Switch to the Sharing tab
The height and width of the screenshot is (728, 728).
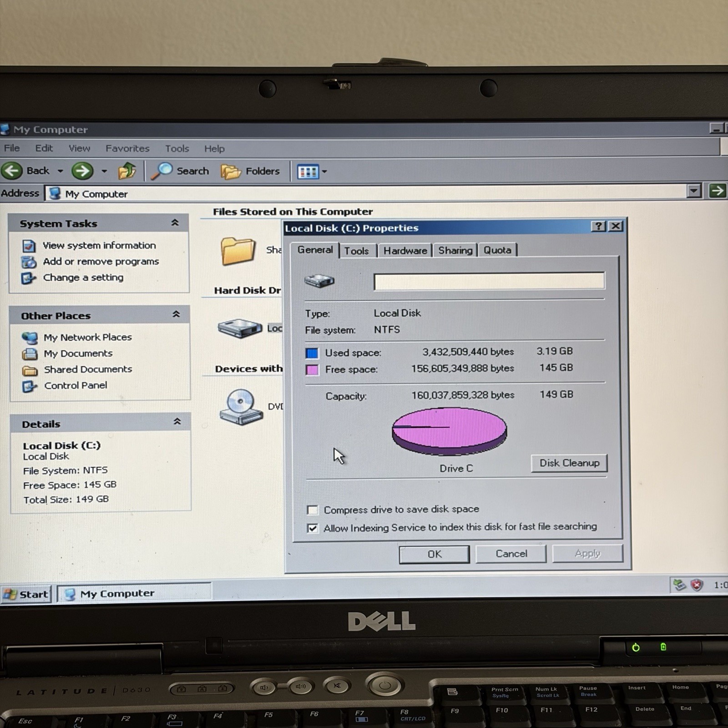455,250
